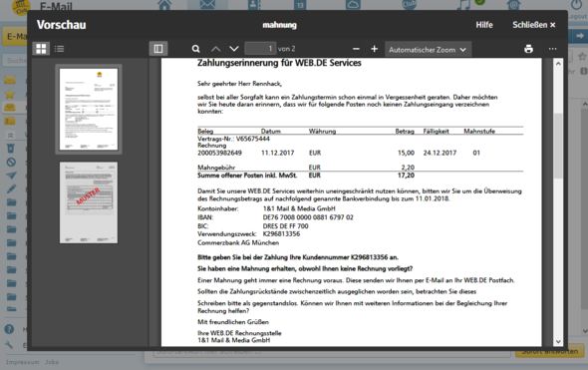Print the document via printer icon
The image size is (588, 370).
pyautogui.click(x=529, y=49)
